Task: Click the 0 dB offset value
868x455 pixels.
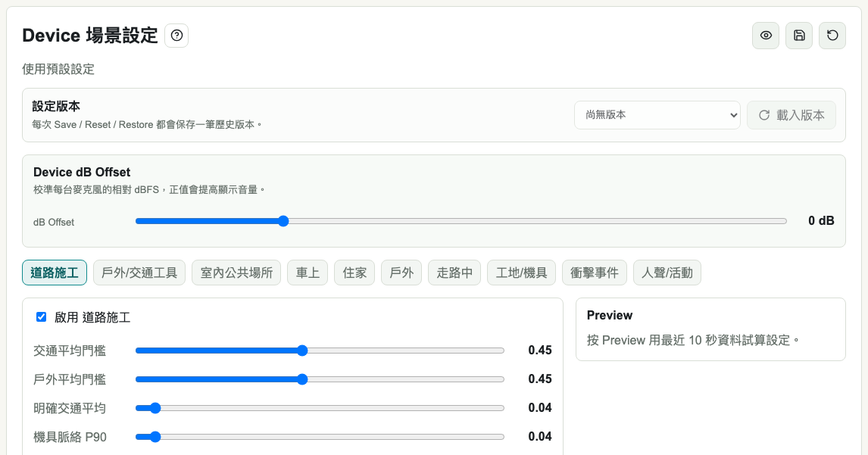Action: (x=821, y=221)
